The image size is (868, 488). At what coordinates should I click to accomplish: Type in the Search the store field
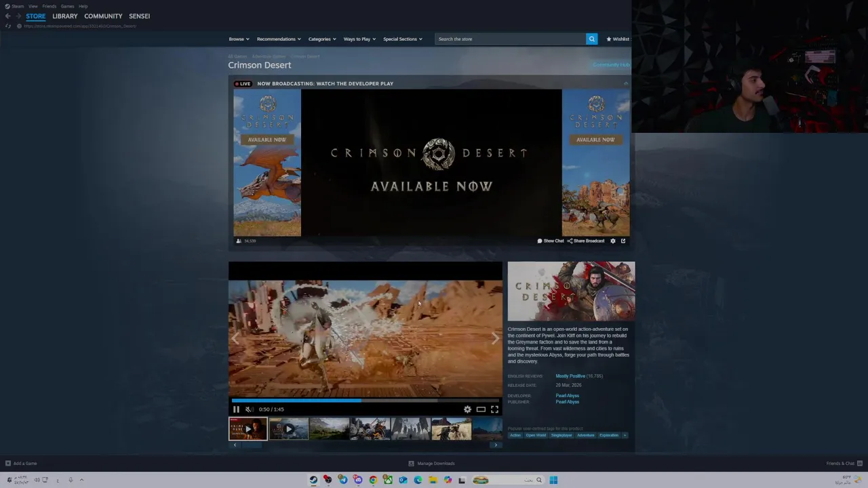point(510,39)
